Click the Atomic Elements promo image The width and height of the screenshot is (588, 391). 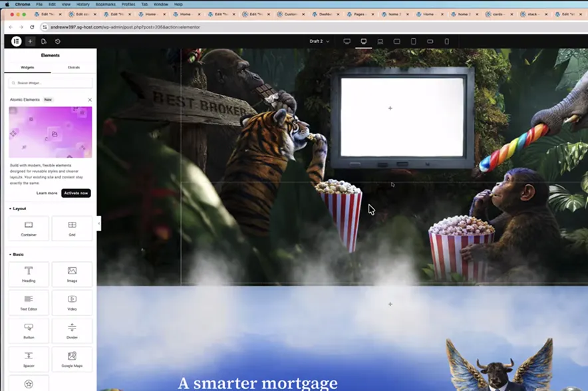tap(51, 132)
